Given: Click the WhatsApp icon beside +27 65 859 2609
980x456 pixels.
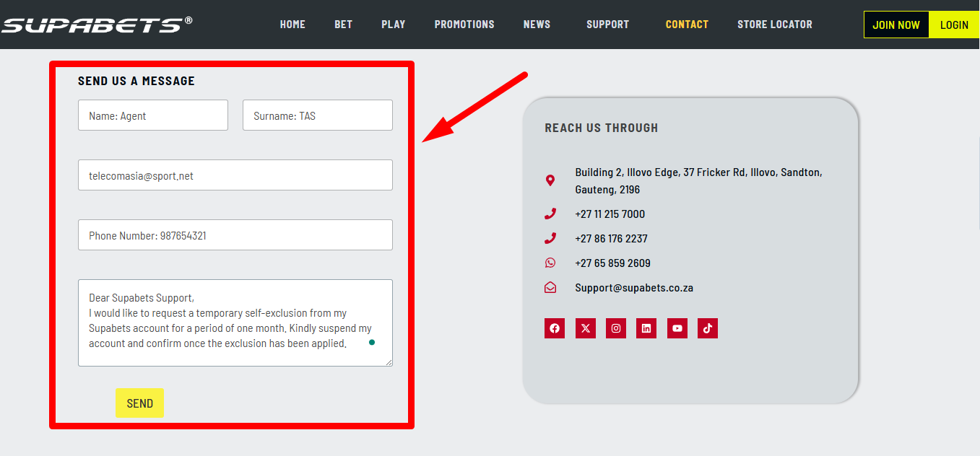Looking at the screenshot, I should (550, 263).
